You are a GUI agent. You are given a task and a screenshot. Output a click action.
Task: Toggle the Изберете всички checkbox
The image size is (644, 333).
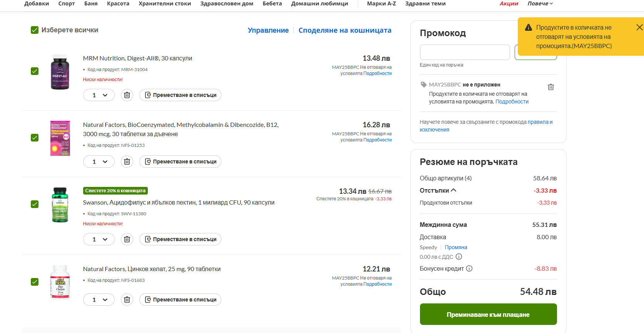pos(35,30)
